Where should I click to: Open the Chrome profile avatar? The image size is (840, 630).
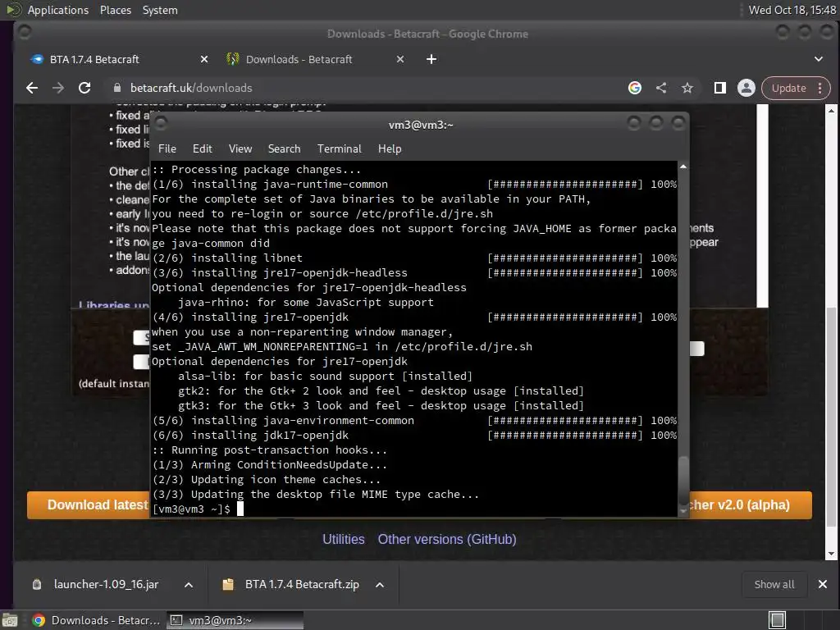point(746,88)
